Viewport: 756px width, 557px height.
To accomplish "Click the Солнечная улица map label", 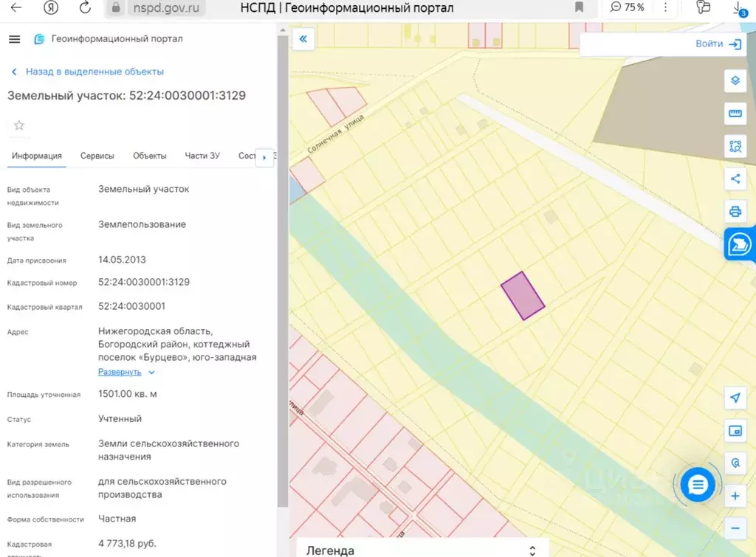I will pyautogui.click(x=336, y=134).
